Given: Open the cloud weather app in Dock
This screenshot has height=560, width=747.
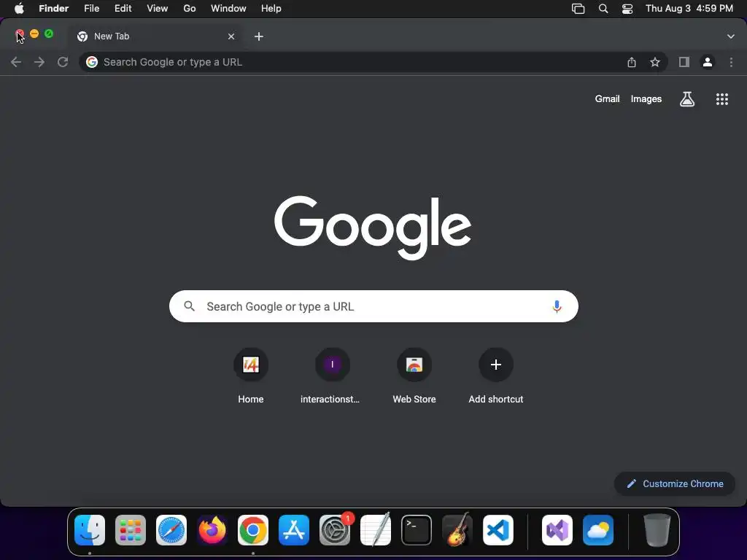Looking at the screenshot, I should [598, 530].
